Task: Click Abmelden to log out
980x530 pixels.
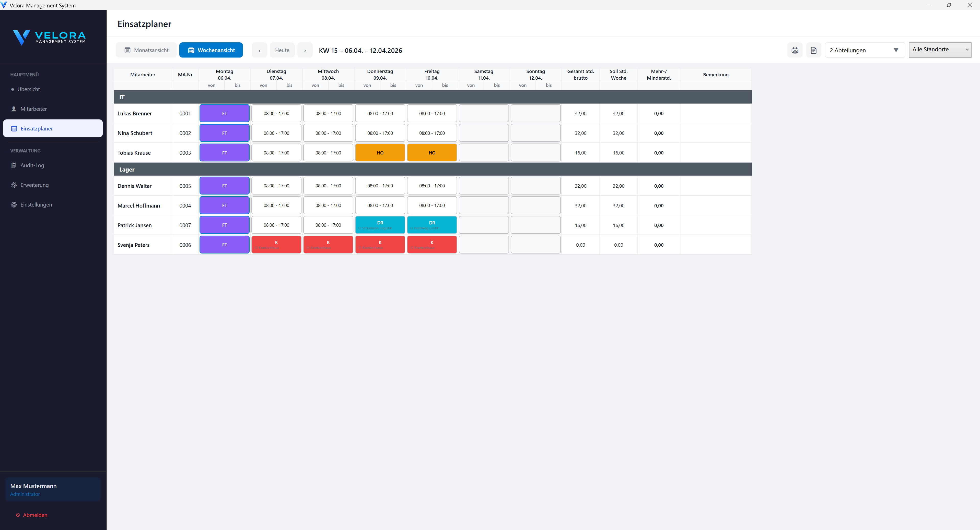Action: [x=35, y=515]
